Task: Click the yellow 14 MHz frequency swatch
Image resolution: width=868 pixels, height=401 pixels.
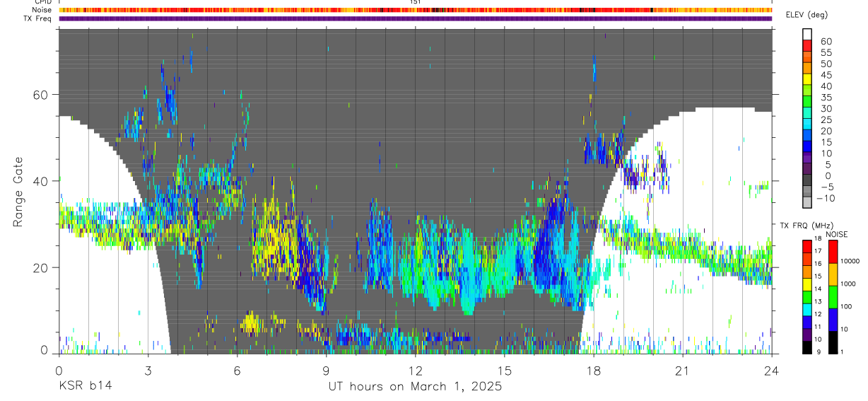Action: (x=807, y=284)
